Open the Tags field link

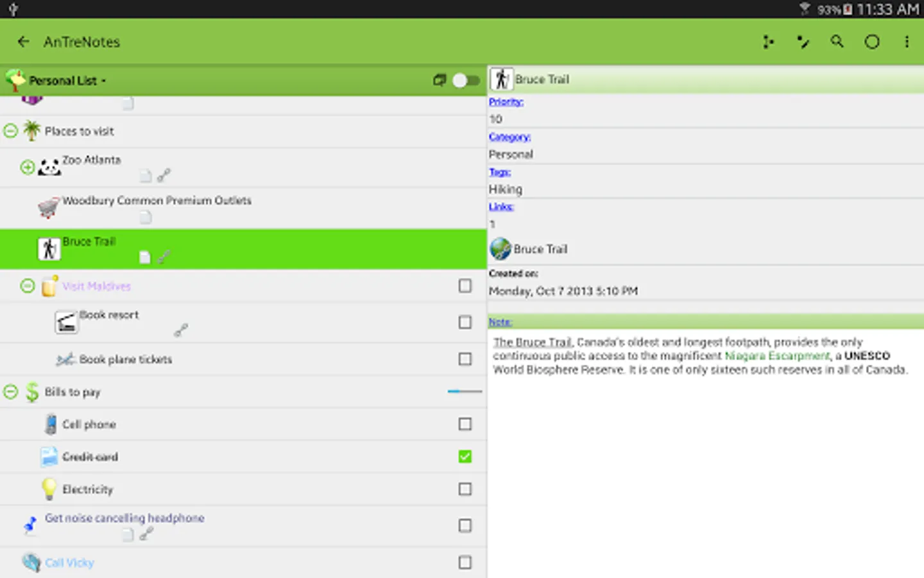pyautogui.click(x=499, y=172)
